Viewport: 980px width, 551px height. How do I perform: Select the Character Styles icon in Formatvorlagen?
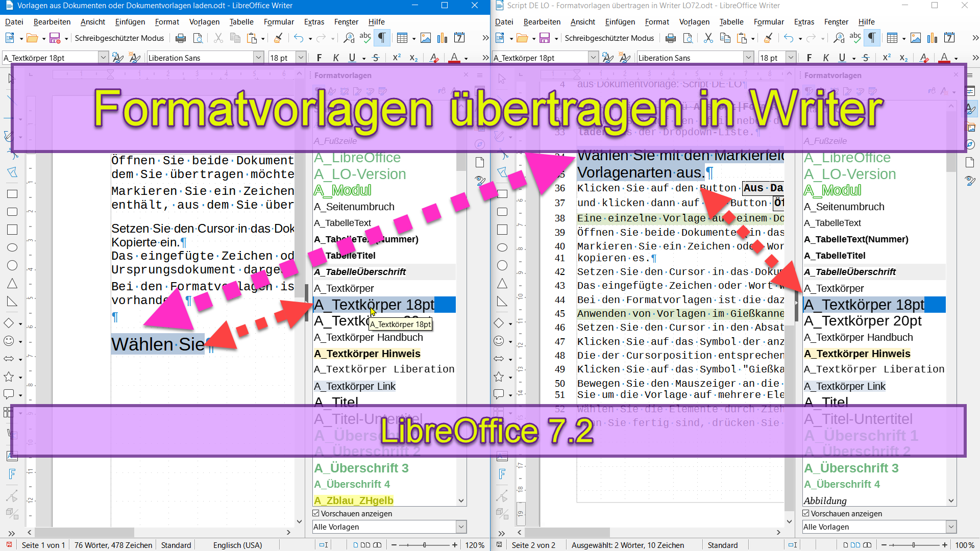pyautogui.click(x=332, y=91)
